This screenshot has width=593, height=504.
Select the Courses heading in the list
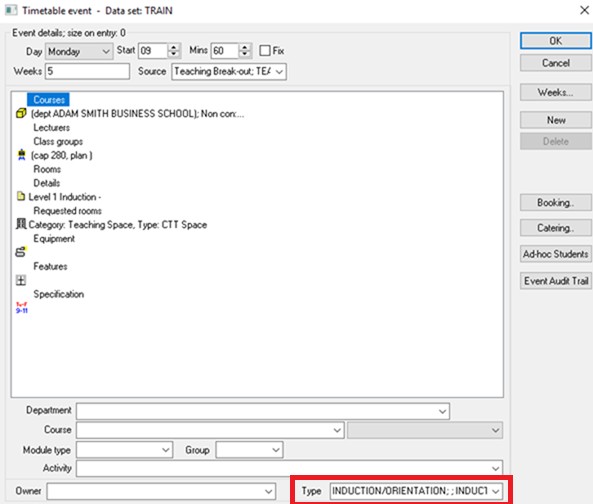48,100
